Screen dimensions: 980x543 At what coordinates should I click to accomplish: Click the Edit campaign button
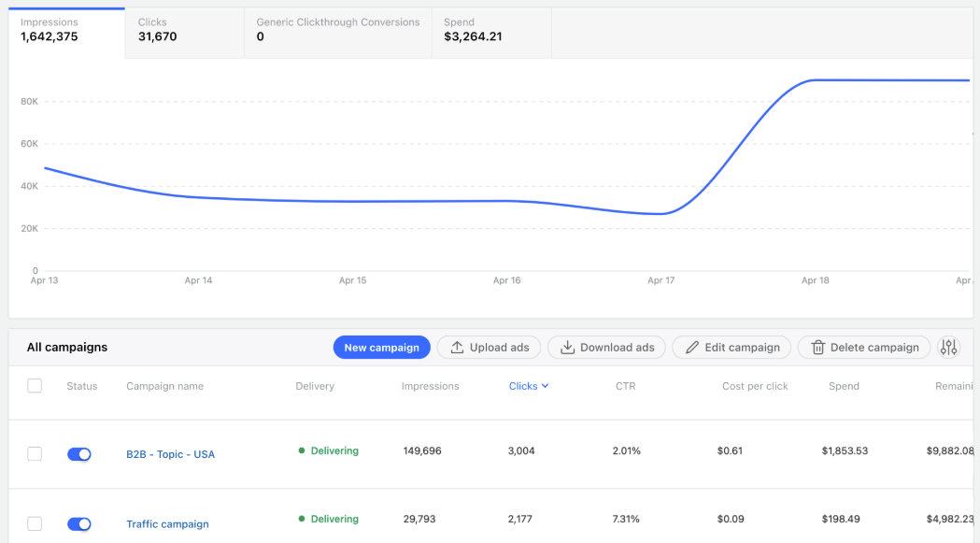(731, 348)
